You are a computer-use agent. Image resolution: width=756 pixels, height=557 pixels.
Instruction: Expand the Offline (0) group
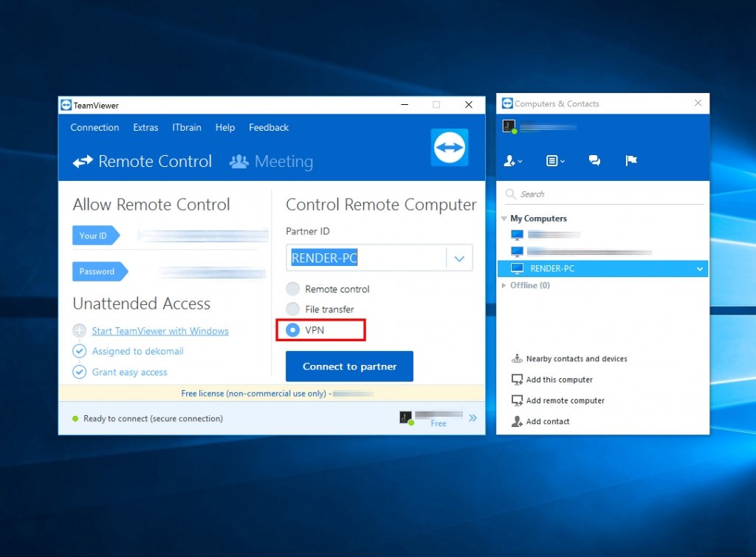point(504,285)
